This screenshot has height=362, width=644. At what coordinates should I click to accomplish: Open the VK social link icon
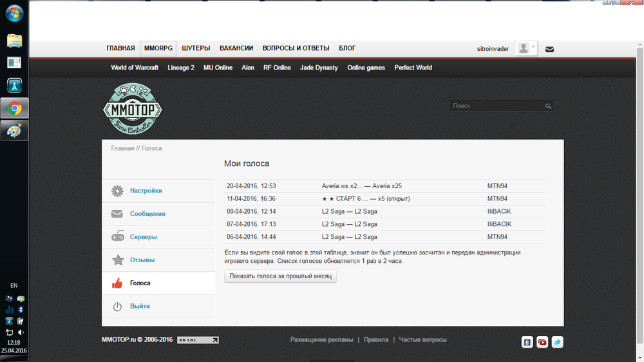coord(527,342)
